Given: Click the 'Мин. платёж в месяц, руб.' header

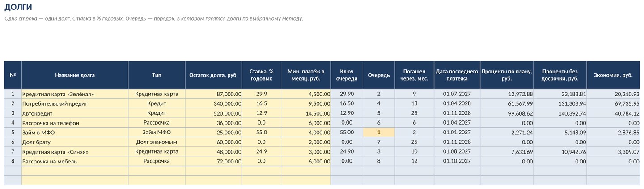Looking at the screenshot, I should click(306, 75).
